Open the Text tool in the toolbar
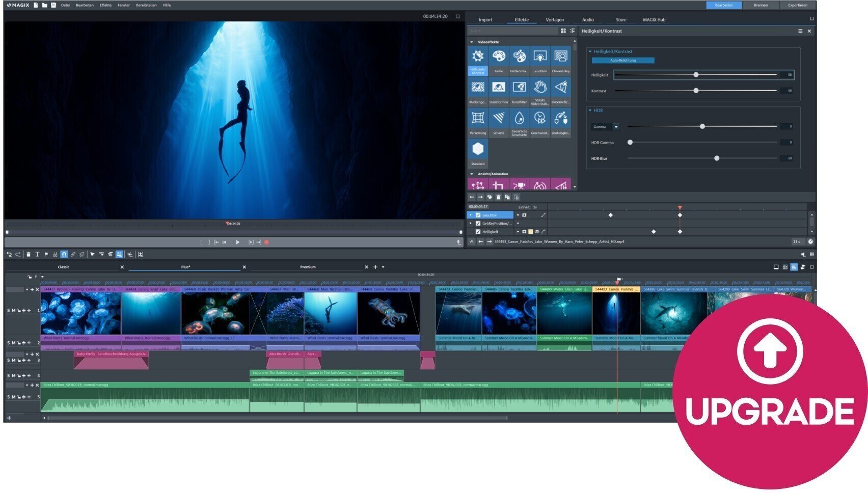Screen dimensions: 868x493 click(x=38, y=254)
